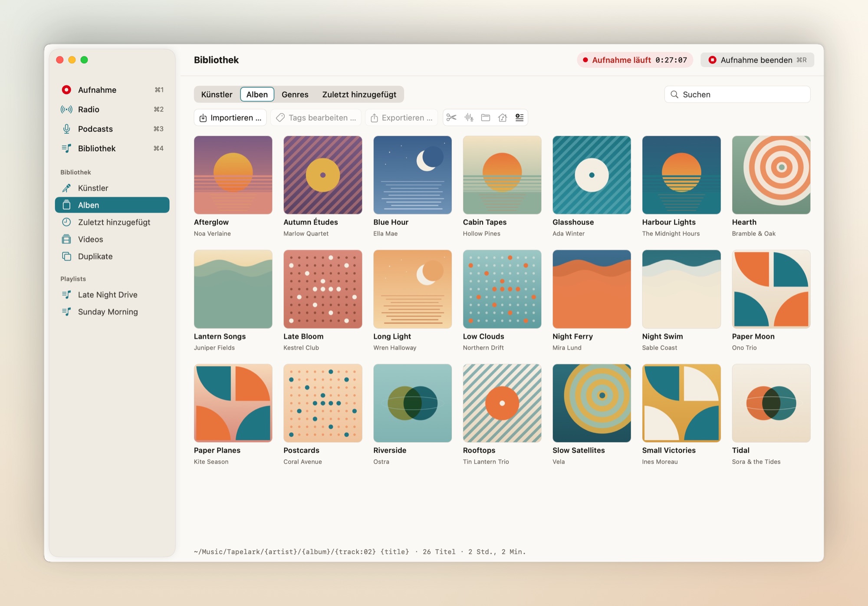868x606 pixels.
Task: Click the scissors trim icon in toolbar
Action: 451,118
